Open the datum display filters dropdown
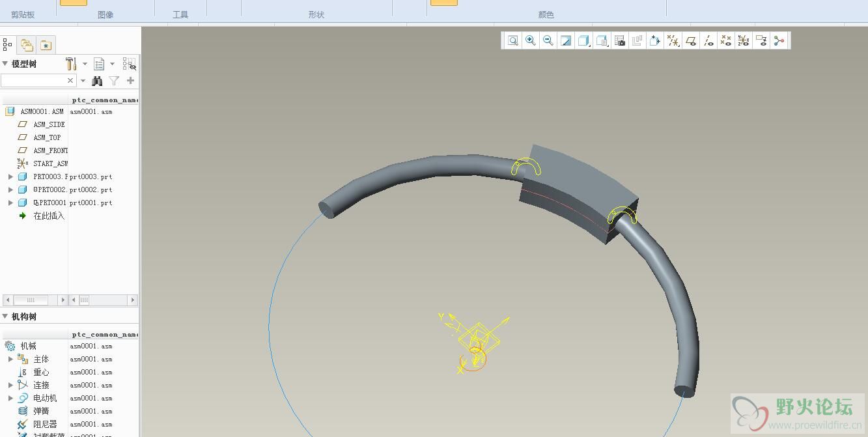This screenshot has width=868, height=437. coord(673,40)
